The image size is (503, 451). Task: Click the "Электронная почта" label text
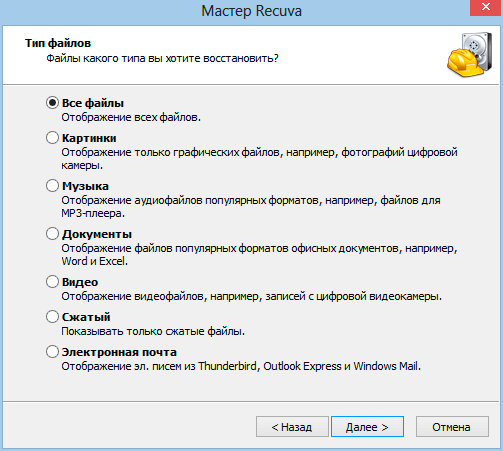pyautogui.click(x=119, y=352)
